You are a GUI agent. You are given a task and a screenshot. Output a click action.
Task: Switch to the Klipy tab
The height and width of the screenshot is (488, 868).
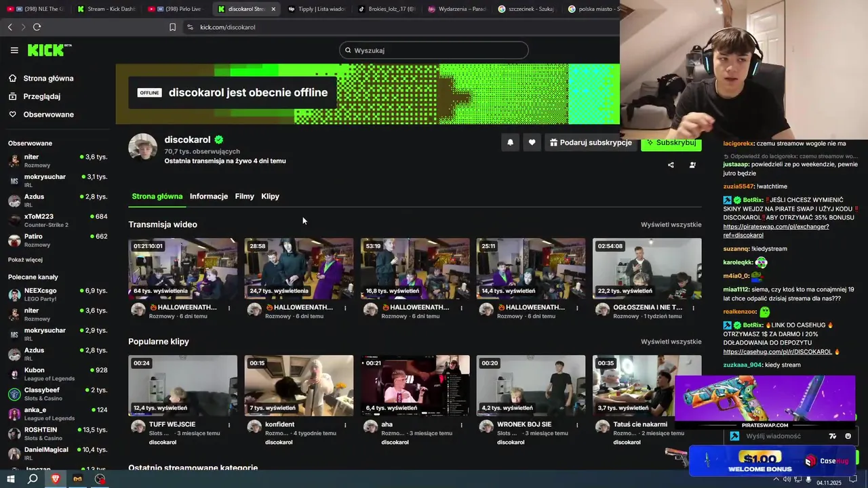click(270, 197)
